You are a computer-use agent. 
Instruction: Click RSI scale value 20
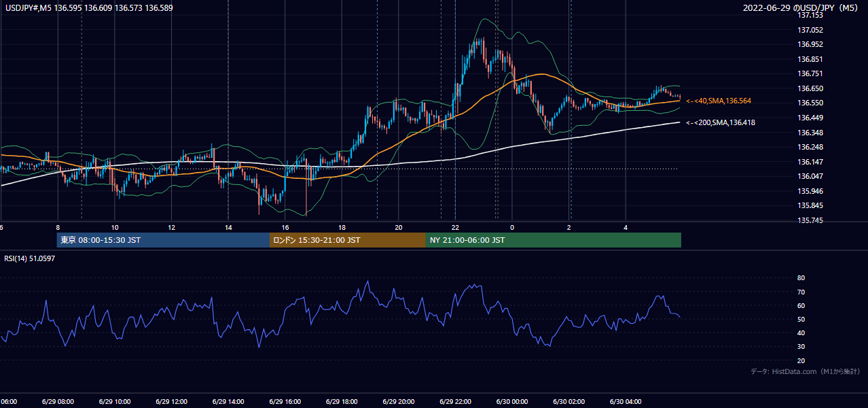tap(801, 360)
